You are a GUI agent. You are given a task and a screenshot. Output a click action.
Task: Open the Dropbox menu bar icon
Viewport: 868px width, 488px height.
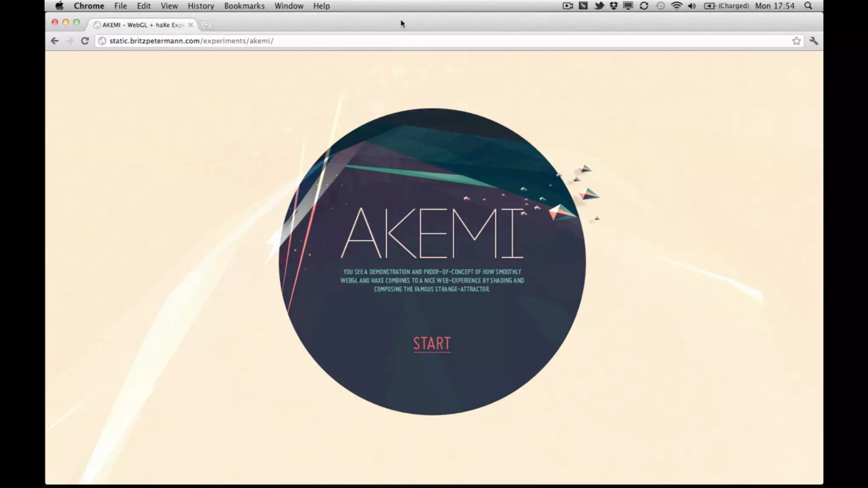[613, 6]
